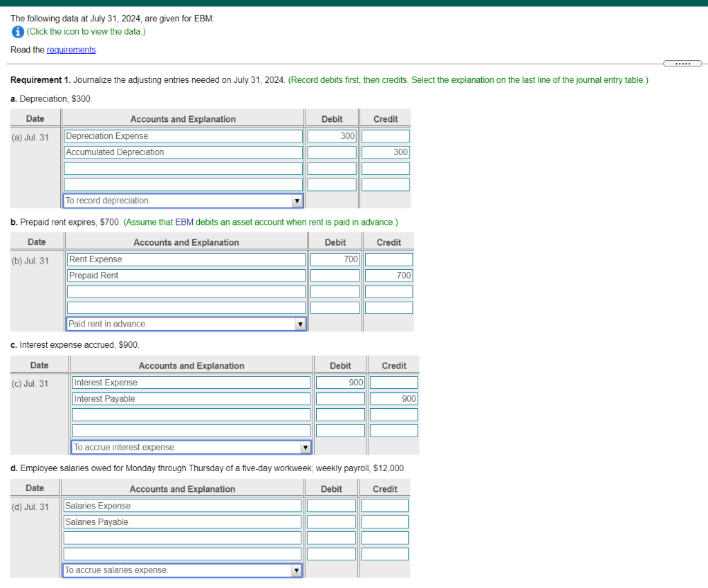Viewport: 708px width, 588px height.
Task: Click '(a) Jul. 31' date cell
Action: pos(30,138)
